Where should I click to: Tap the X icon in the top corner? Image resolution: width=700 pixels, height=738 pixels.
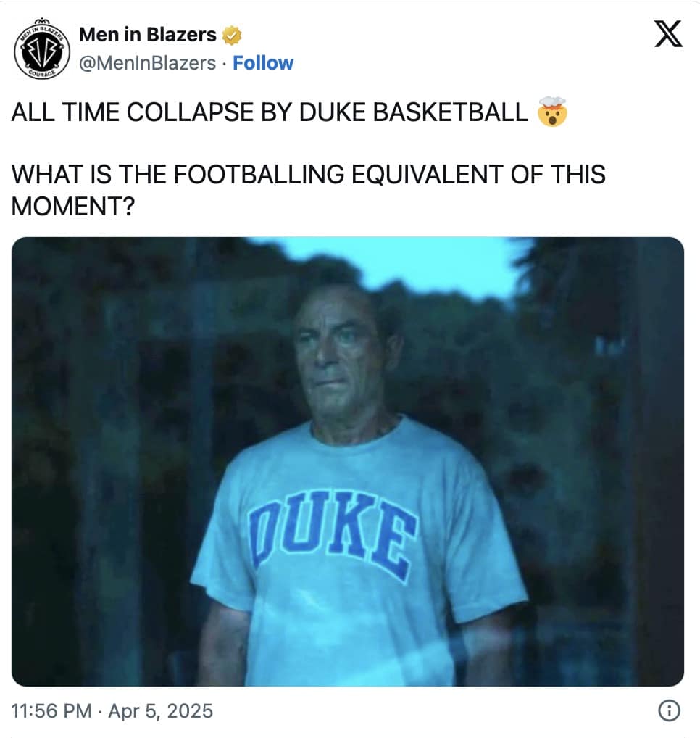669,33
